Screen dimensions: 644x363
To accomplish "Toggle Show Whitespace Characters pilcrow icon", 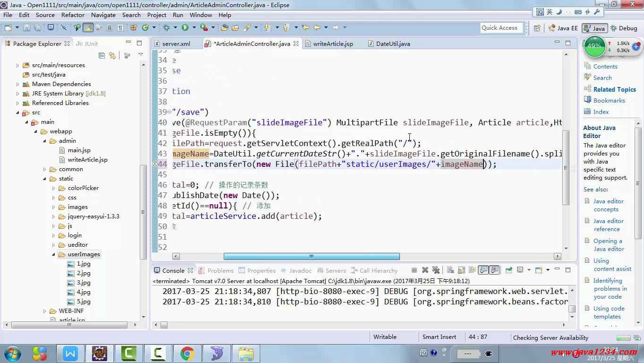I will (120, 28).
